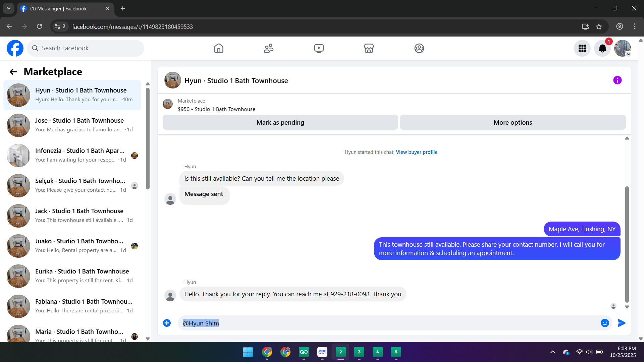Open the Marketplace storefront icon

click(369, 48)
